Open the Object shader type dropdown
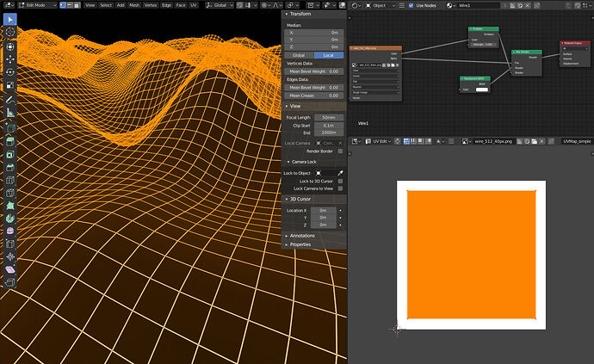This screenshot has height=364, width=594. coord(381,5)
